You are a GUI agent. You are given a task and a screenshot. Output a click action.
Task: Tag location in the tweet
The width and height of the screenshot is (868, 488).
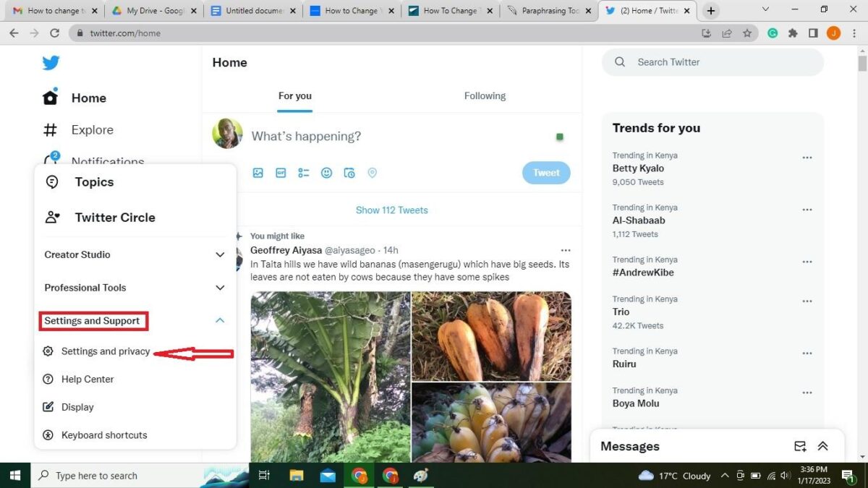[x=373, y=173]
